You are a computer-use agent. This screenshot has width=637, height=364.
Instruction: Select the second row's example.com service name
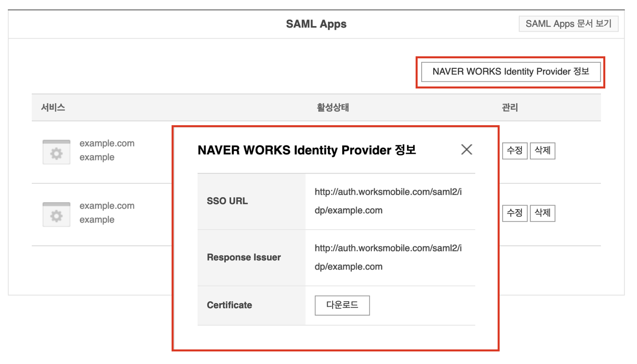pos(107,206)
